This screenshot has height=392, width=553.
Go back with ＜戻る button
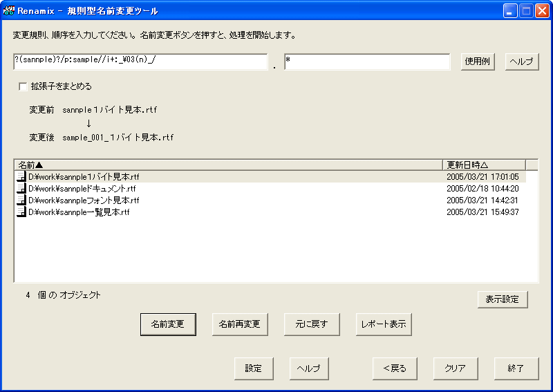[x=395, y=368]
